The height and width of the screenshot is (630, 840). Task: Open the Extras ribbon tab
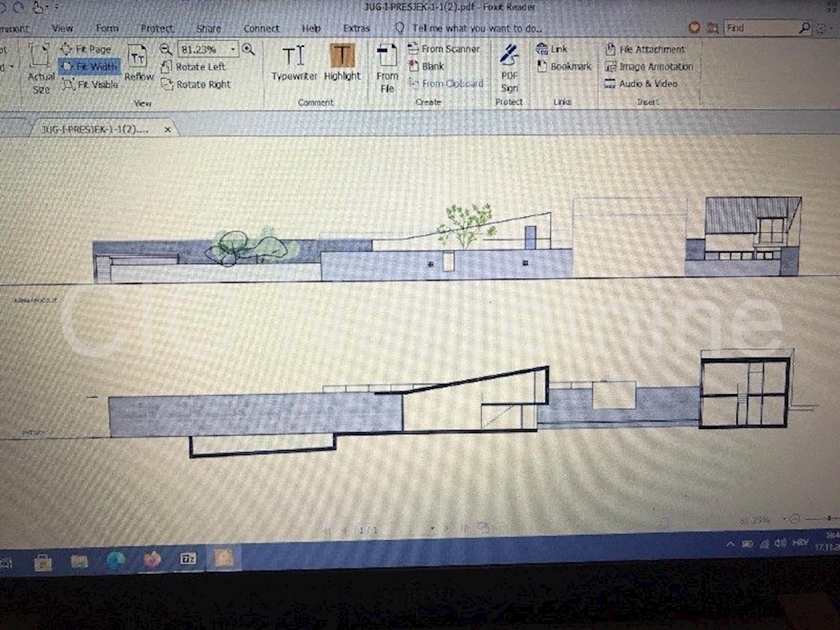356,29
